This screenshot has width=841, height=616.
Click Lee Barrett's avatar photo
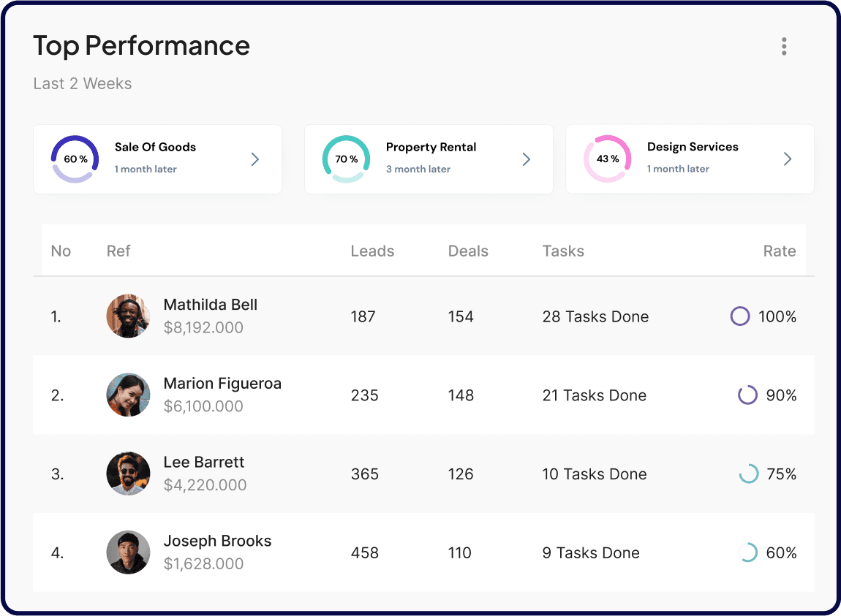[129, 474]
